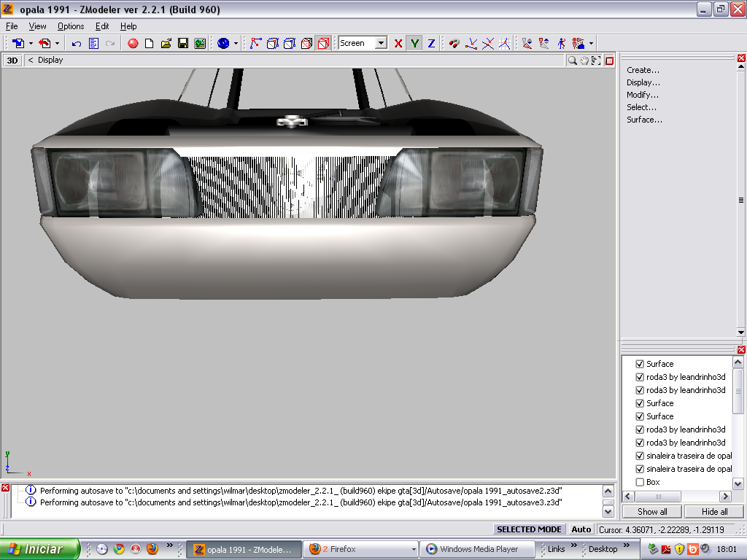Click the Save floppy disk icon
The width and height of the screenshot is (747, 560).
coord(183,43)
